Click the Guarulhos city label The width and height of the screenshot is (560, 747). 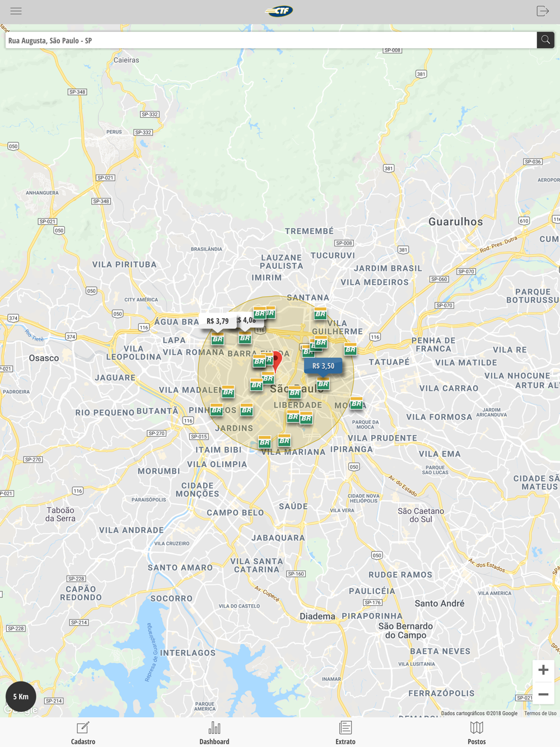click(x=456, y=222)
